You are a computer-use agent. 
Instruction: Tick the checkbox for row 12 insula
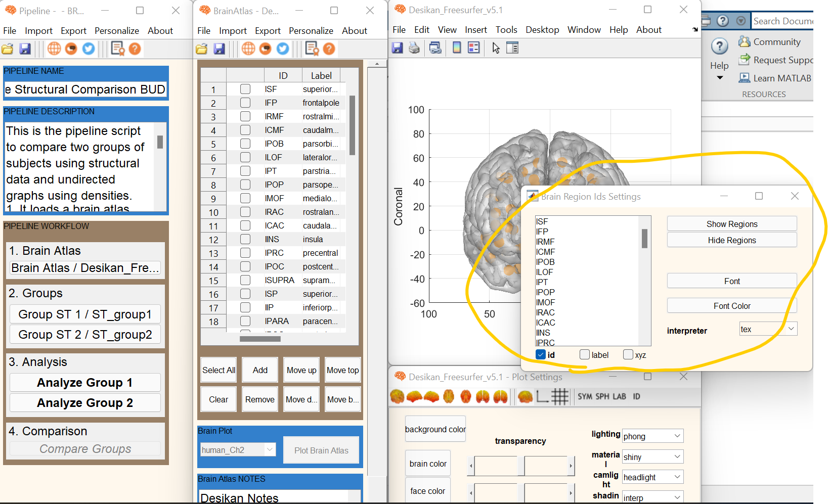coord(245,239)
